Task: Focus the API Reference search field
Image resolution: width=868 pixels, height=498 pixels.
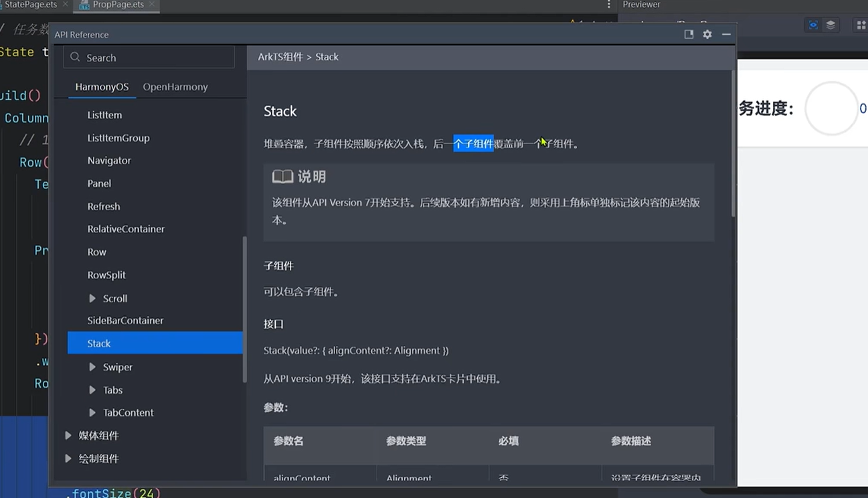Action: click(x=157, y=58)
